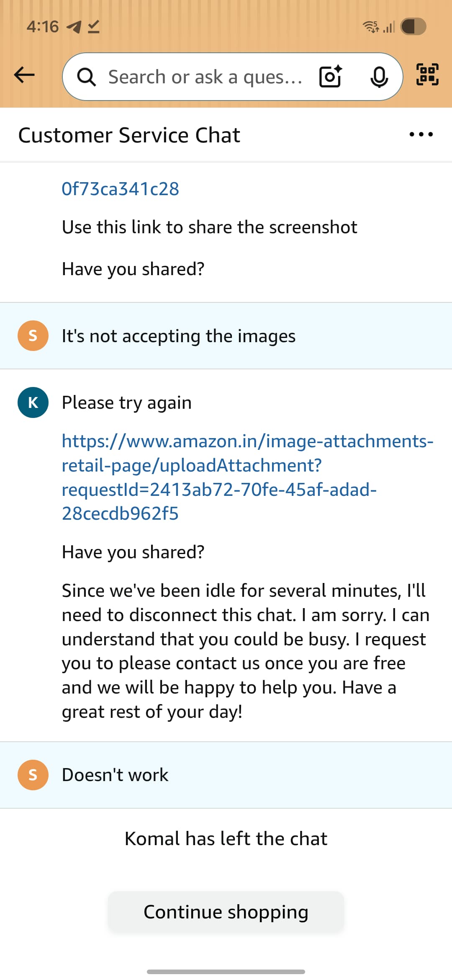
Task: Click the magnifier icon in the search bar
Action: pos(86,76)
